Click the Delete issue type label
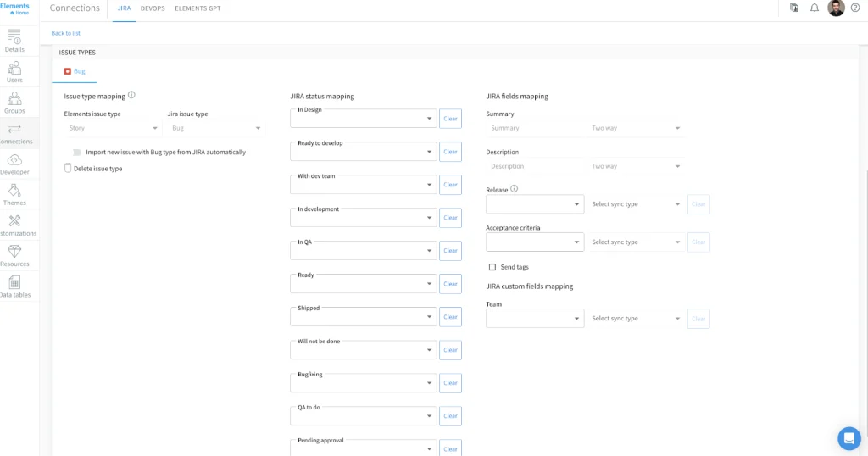This screenshot has width=868, height=456. click(x=98, y=168)
